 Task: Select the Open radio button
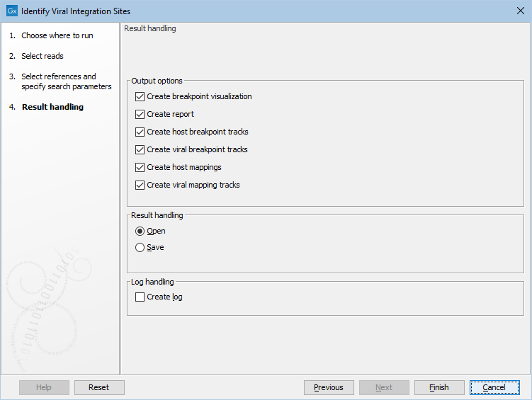[140, 232]
